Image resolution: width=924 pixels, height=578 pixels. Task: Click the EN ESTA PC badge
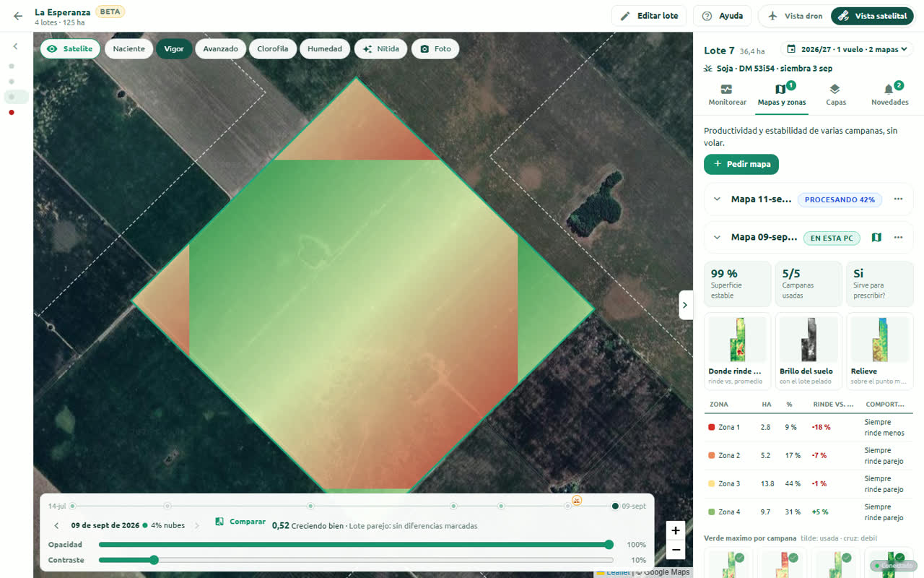tap(832, 238)
